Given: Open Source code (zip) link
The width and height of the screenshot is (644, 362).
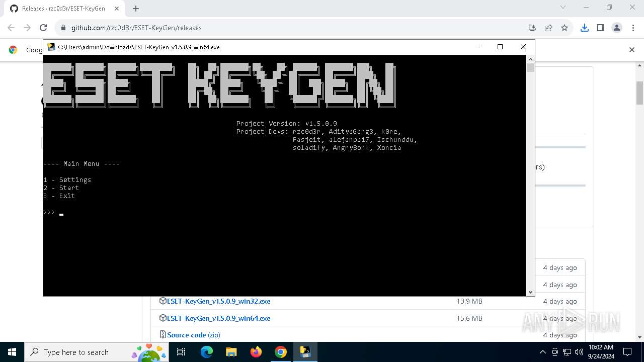Looking at the screenshot, I should 193,335.
